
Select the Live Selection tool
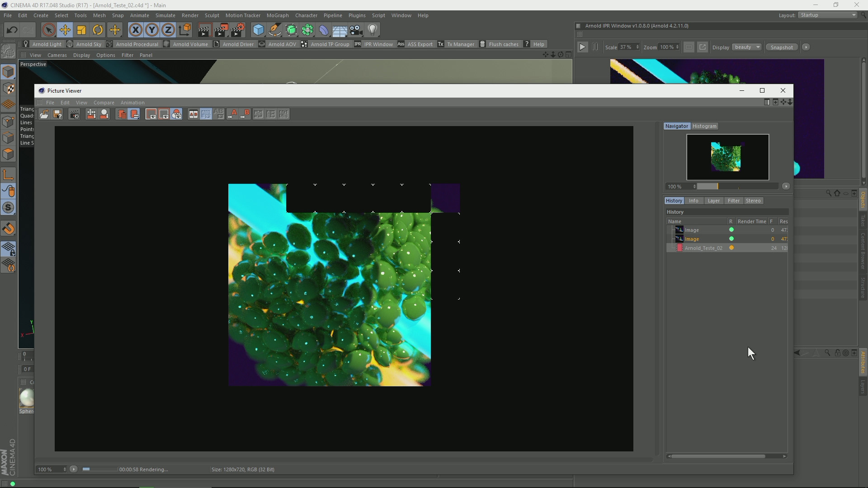48,30
